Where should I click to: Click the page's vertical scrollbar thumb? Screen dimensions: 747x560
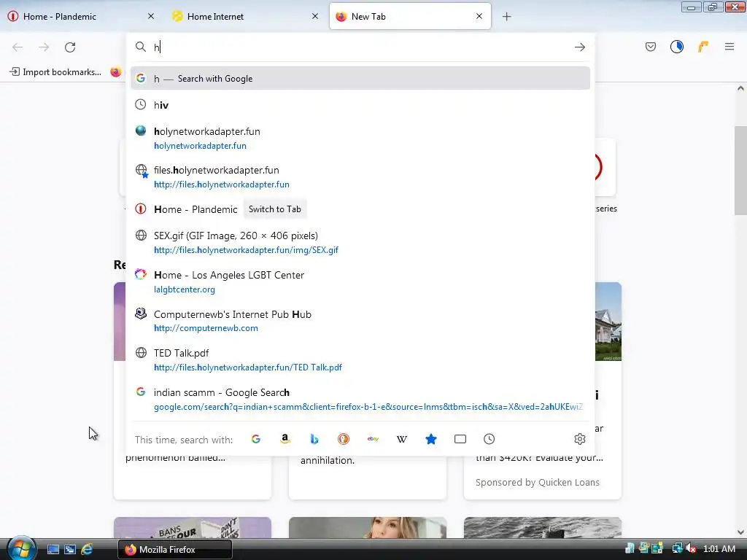(x=740, y=171)
